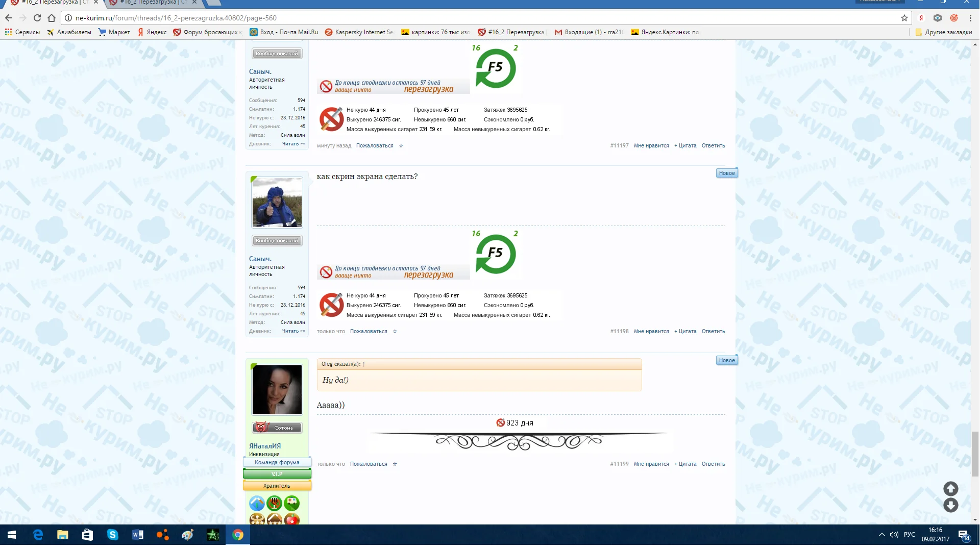Click Ответить on post #11199
The height and width of the screenshot is (551, 980).
click(713, 464)
